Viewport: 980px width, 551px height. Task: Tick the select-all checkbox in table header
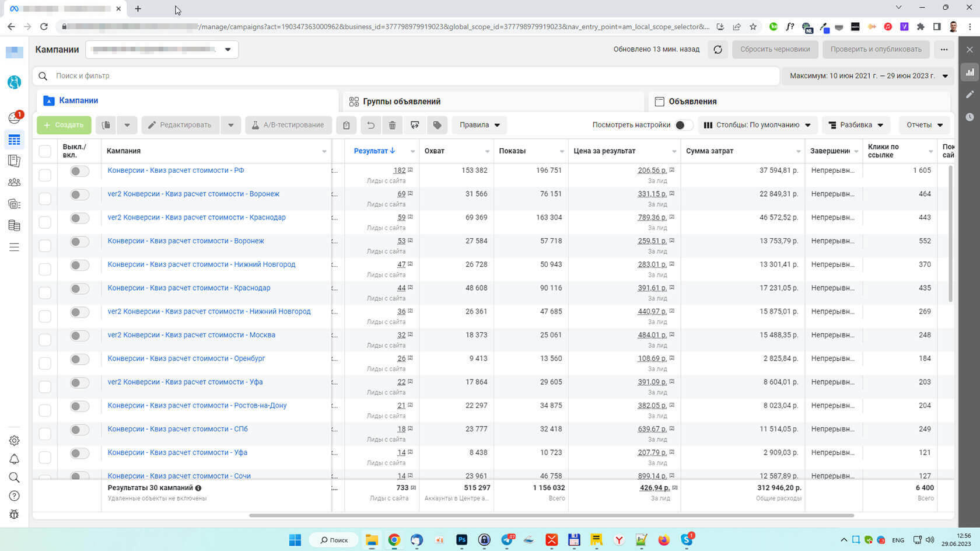point(45,151)
